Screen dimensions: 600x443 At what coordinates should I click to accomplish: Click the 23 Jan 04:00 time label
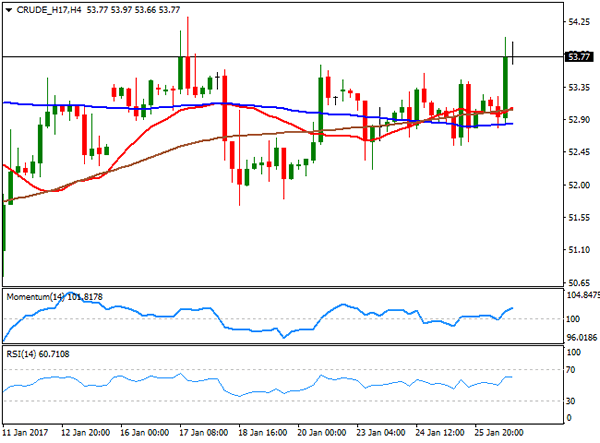pos(381,433)
